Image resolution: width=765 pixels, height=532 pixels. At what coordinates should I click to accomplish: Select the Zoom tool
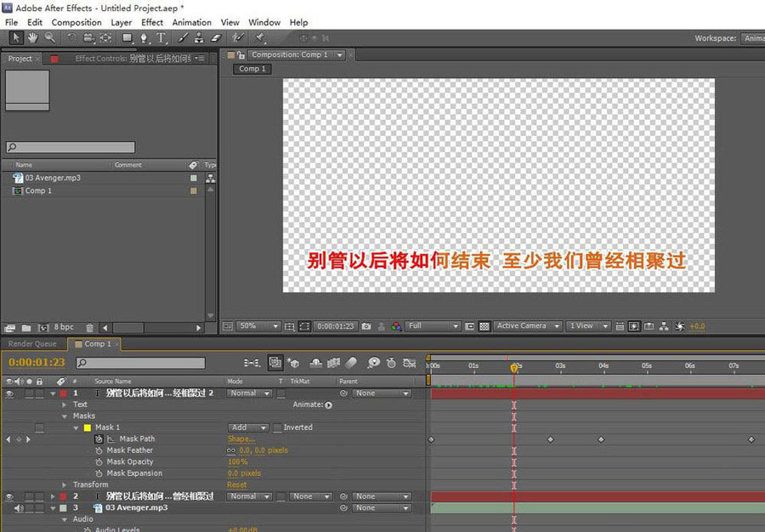(48, 37)
